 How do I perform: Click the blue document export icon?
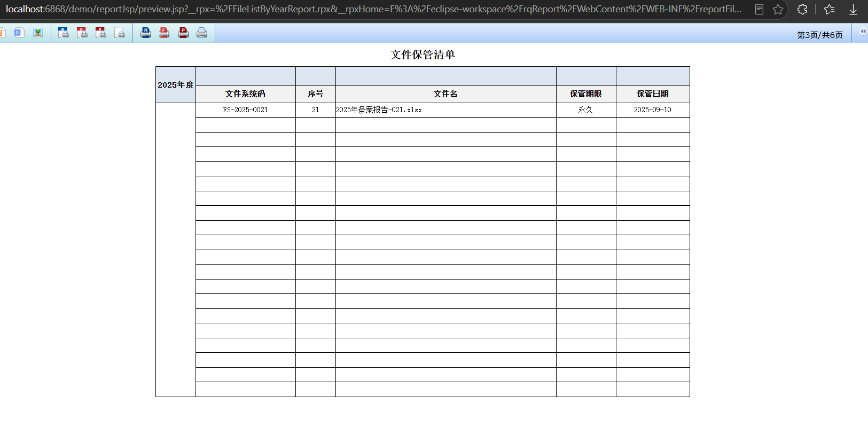coord(19,33)
